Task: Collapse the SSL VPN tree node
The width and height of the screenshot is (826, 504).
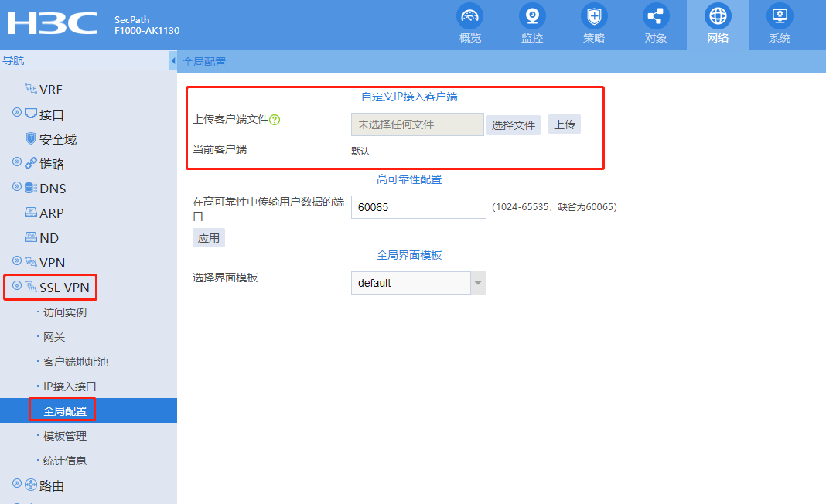Action: pos(17,285)
